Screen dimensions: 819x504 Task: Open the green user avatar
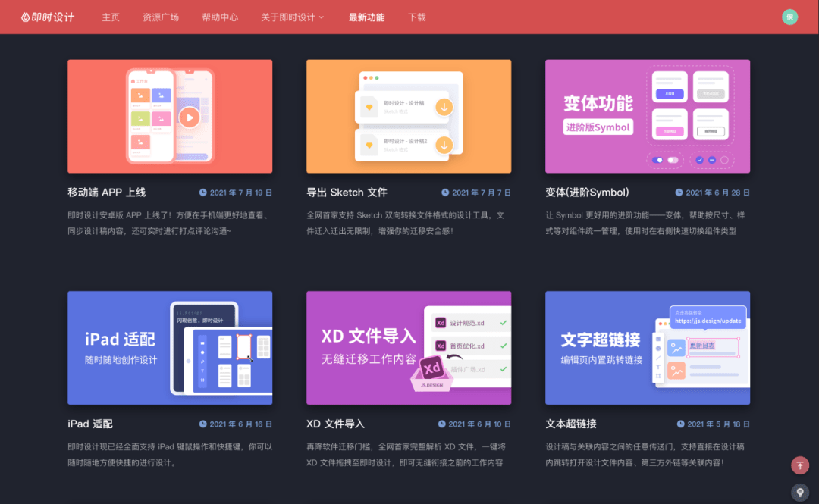point(789,17)
